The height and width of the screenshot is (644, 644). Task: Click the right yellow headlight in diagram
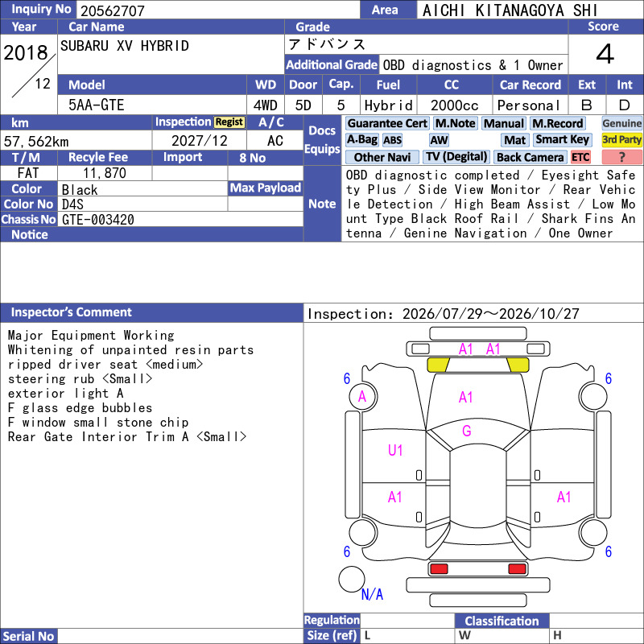(x=518, y=365)
